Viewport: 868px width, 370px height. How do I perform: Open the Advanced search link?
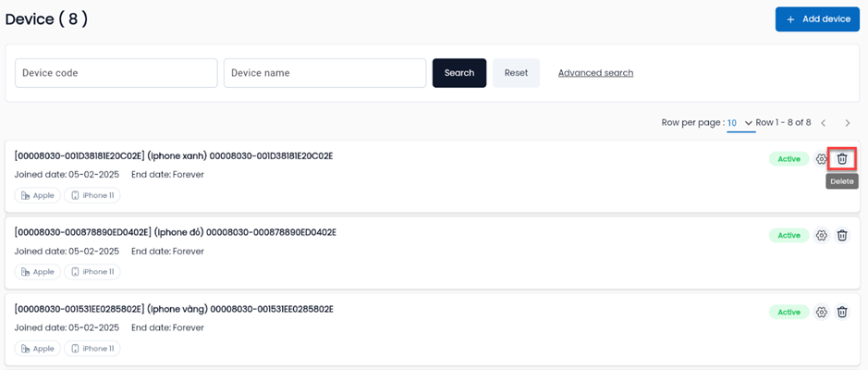click(595, 73)
